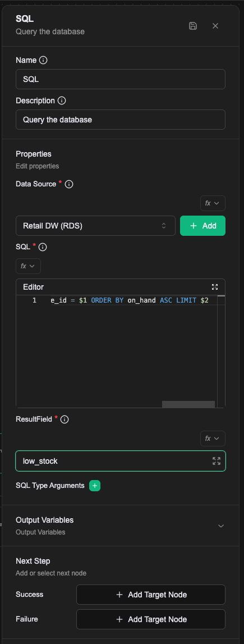Open fx dropdown for ResultField
This screenshot has width=244, height=644.
point(213,439)
